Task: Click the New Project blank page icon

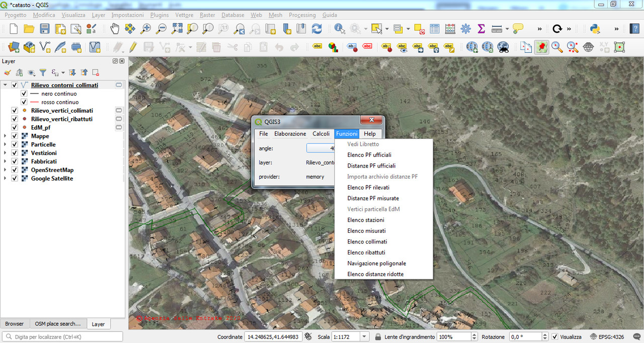Action: [x=14, y=29]
